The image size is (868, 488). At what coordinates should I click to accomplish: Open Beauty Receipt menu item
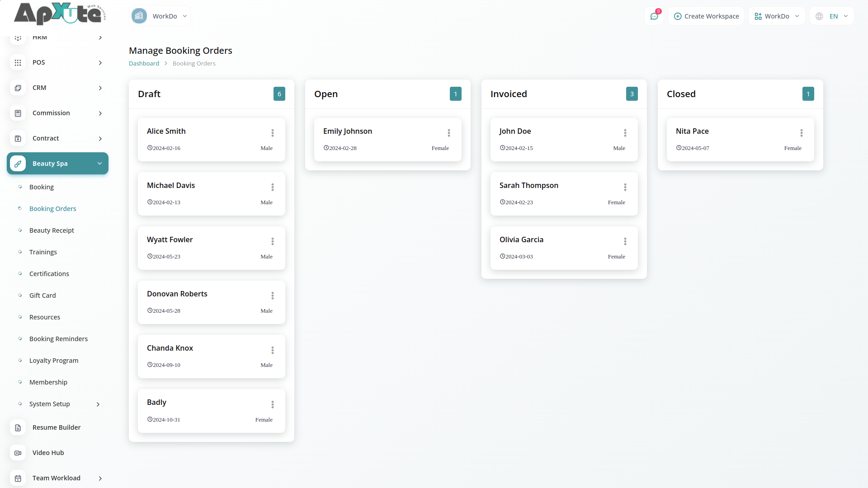52,230
